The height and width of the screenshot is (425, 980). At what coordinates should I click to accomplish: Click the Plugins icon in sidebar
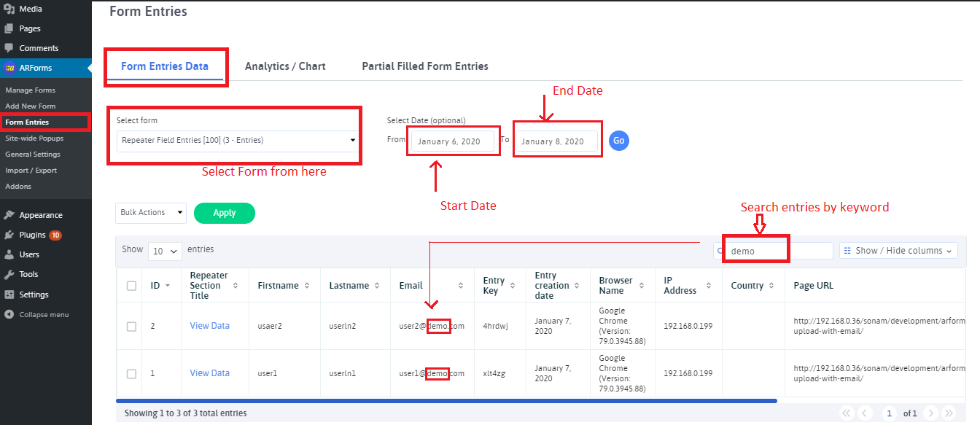click(9, 235)
